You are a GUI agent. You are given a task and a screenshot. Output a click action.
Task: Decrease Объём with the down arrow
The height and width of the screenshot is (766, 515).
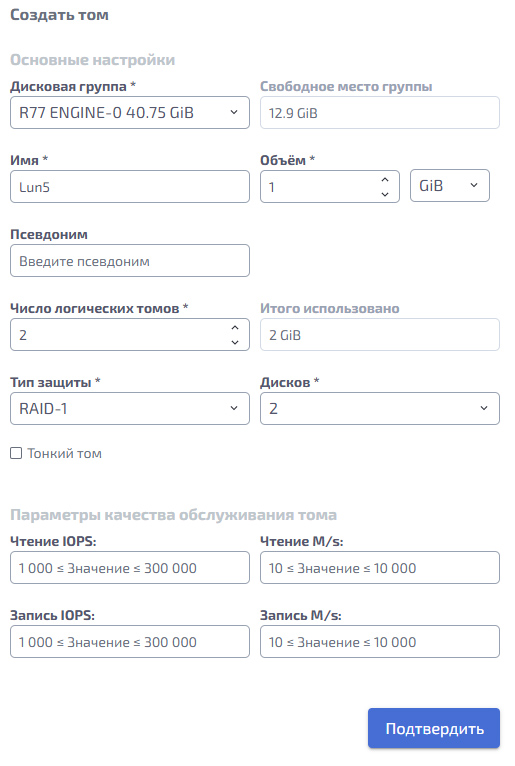(385, 194)
